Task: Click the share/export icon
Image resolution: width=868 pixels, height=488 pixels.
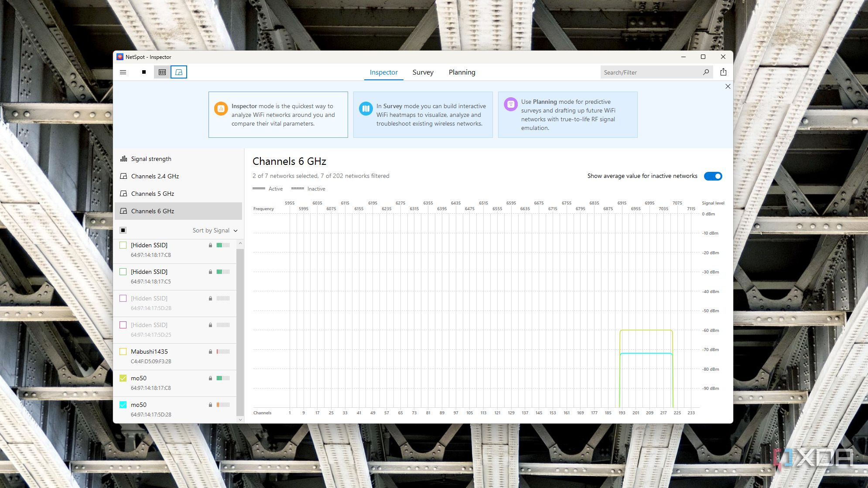Action: (x=723, y=72)
